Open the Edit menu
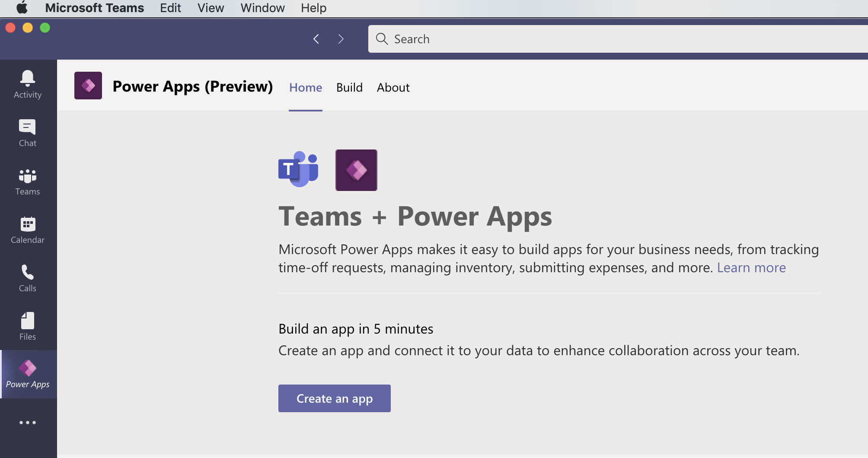 click(x=170, y=8)
